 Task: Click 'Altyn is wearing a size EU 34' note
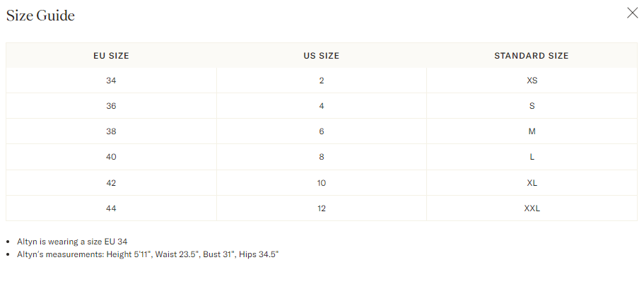[x=72, y=242]
